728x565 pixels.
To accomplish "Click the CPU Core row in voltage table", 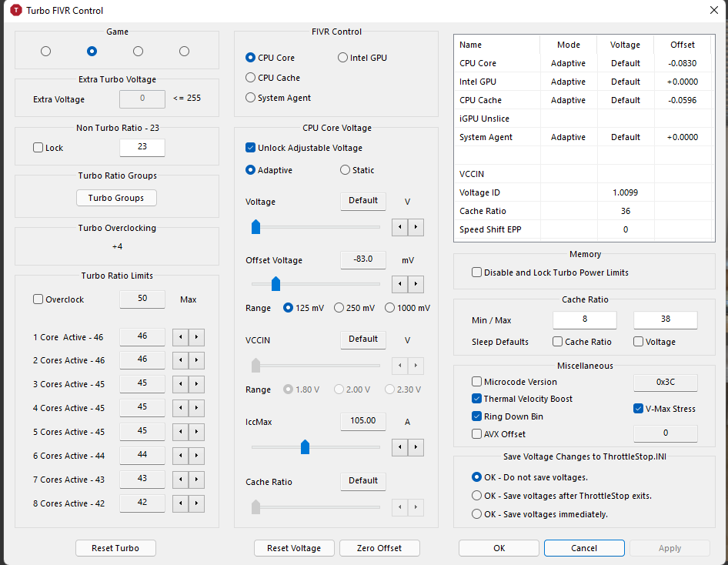I will [x=584, y=63].
